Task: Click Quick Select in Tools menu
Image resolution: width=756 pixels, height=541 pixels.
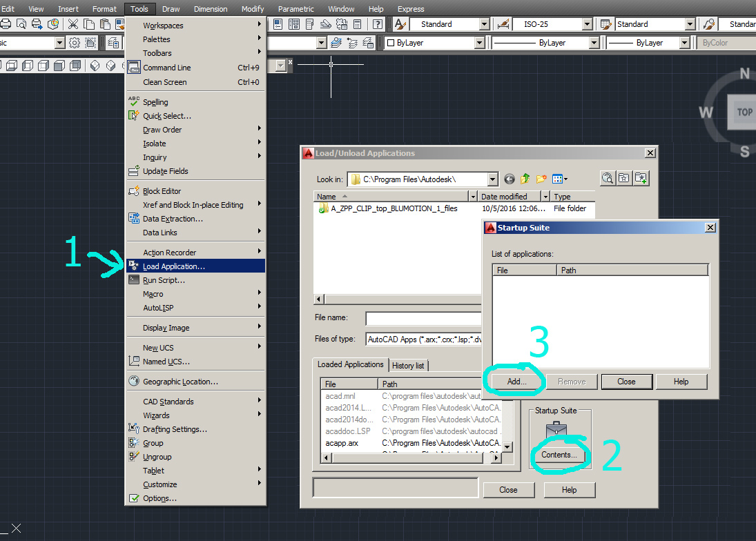Action: coord(196,116)
